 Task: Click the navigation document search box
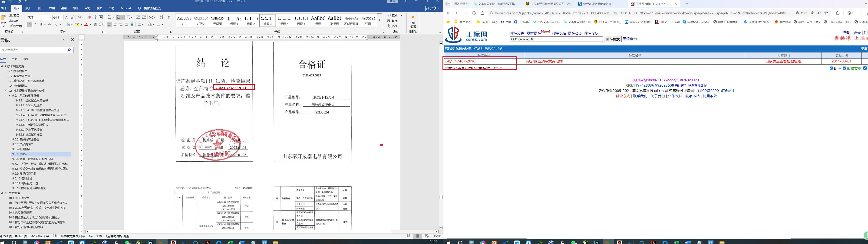pos(37,50)
